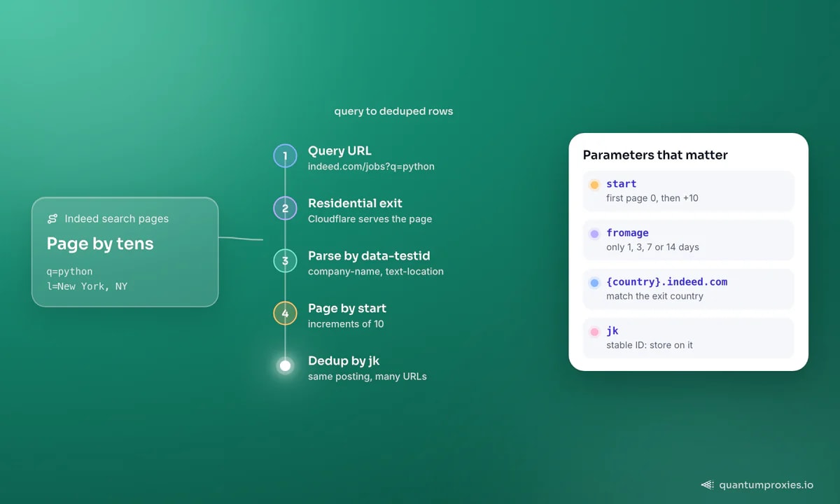Viewport: 840px width, 504px height.
Task: Click the 'l=New York, NY' parameter text
Action: [x=87, y=286]
